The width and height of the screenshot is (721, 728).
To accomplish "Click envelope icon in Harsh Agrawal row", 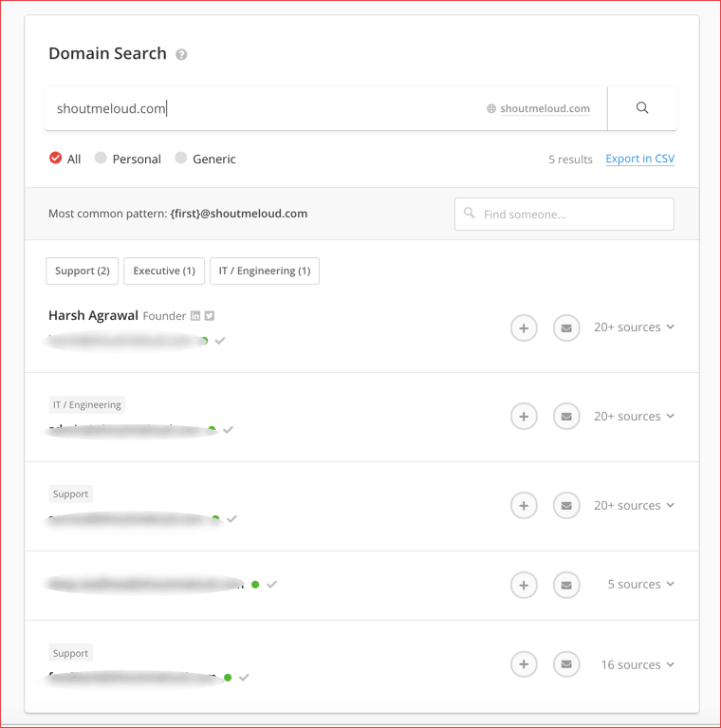I will pos(566,328).
